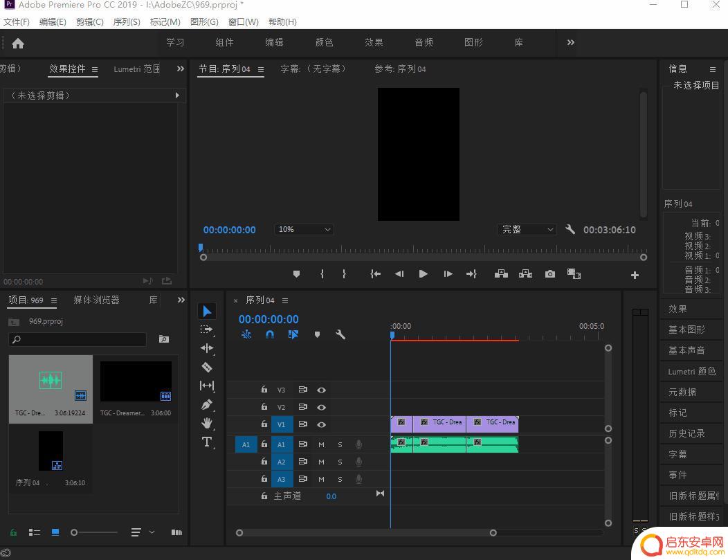
Task: Open the Window menu
Action: (244, 22)
